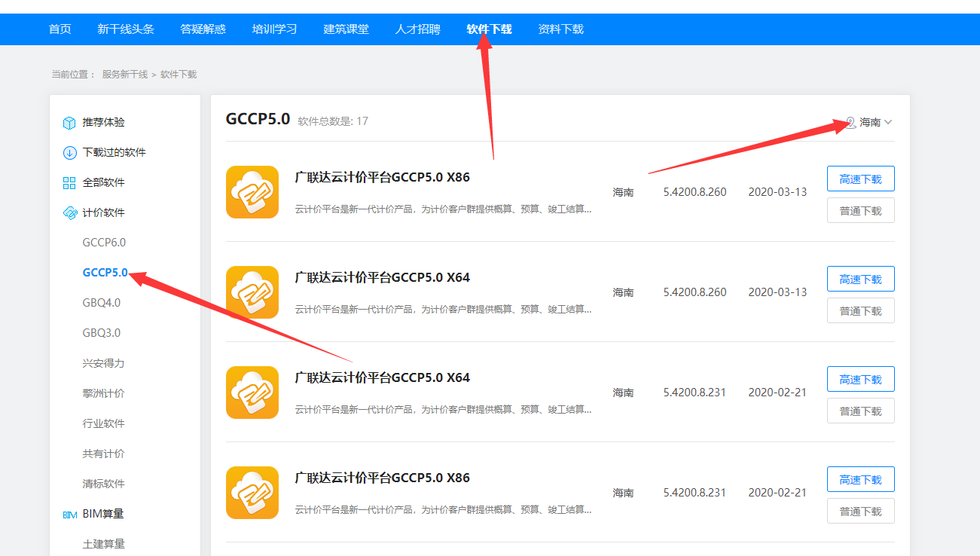Open 培训学习 navigation item
Viewport: 980px width, 556px height.
pos(275,29)
